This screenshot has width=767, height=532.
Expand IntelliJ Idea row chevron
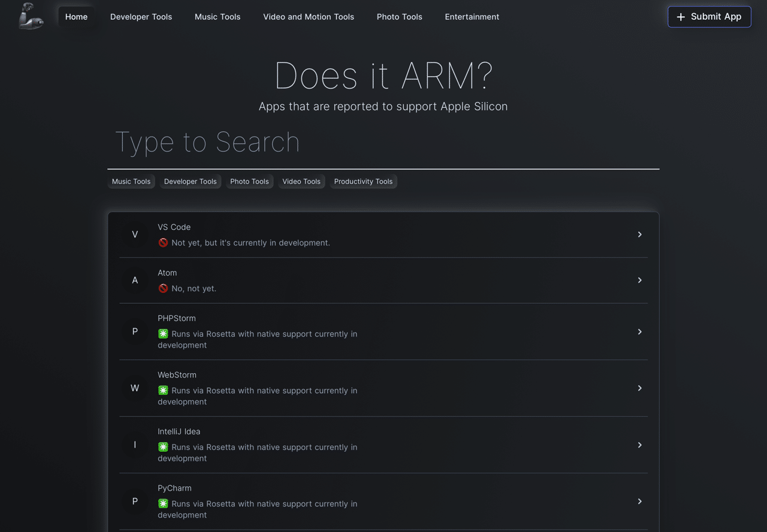pyautogui.click(x=639, y=445)
